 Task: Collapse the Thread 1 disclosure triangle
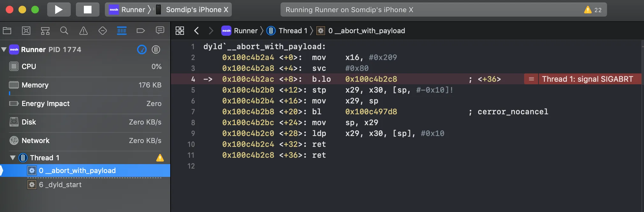coord(13,158)
